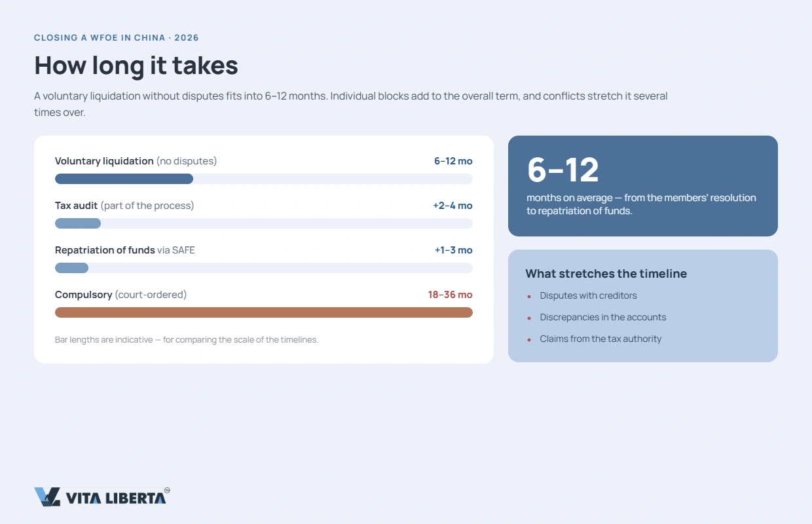Click the Vita Liberta logo icon
The width and height of the screenshot is (812, 524).
click(47, 497)
